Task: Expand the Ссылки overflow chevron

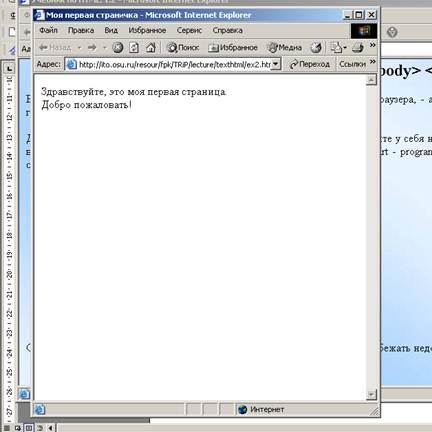Action: [x=373, y=62]
